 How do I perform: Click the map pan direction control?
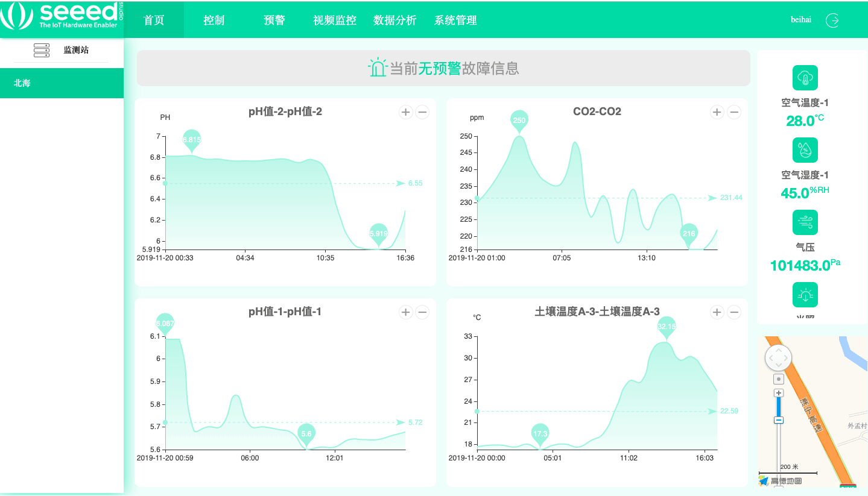pos(779,357)
